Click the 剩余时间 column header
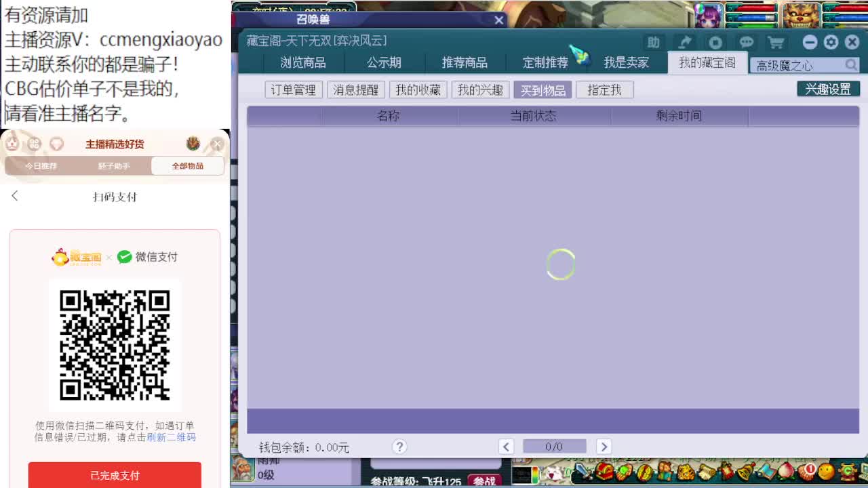The height and width of the screenshot is (488, 868). coord(679,116)
